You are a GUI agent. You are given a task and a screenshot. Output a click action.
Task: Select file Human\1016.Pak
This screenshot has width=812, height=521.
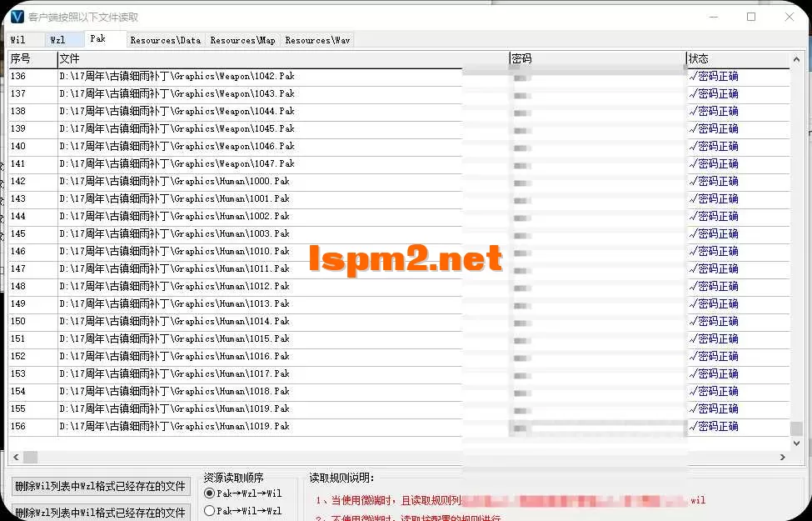175,357
